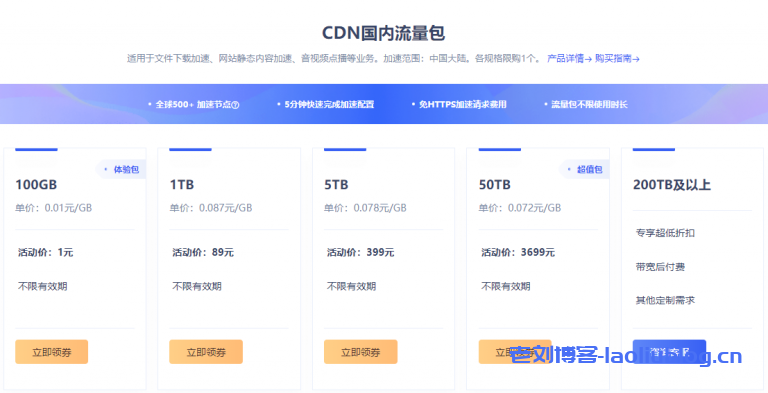The image size is (768, 393).
Task: Select the 200TB及以上 package title
Action: tap(672, 185)
